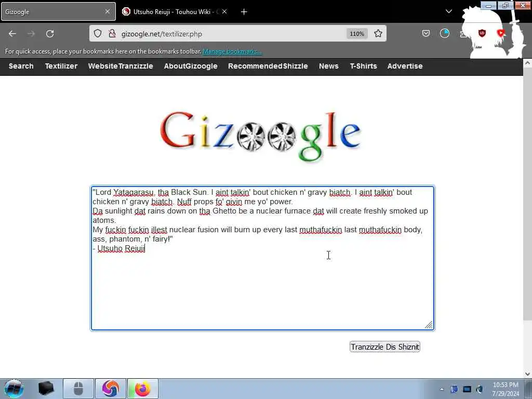Click the blue monitor tray icon
Image resolution: width=532 pixels, height=399 pixels.
[467, 389]
